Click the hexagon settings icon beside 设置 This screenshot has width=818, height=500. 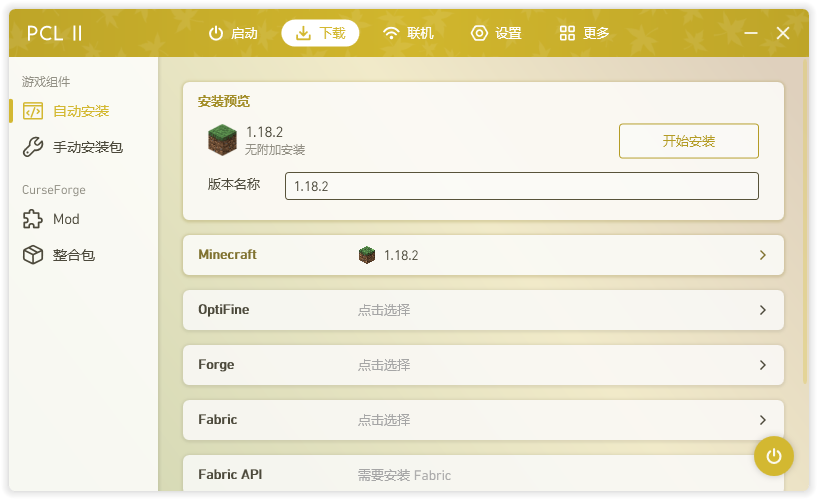[x=479, y=33]
